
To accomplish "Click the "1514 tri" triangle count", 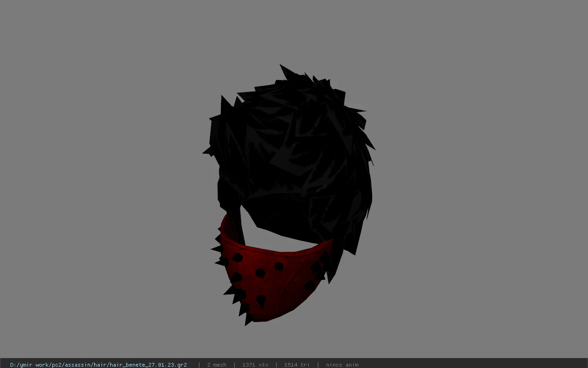I will [x=297, y=365].
